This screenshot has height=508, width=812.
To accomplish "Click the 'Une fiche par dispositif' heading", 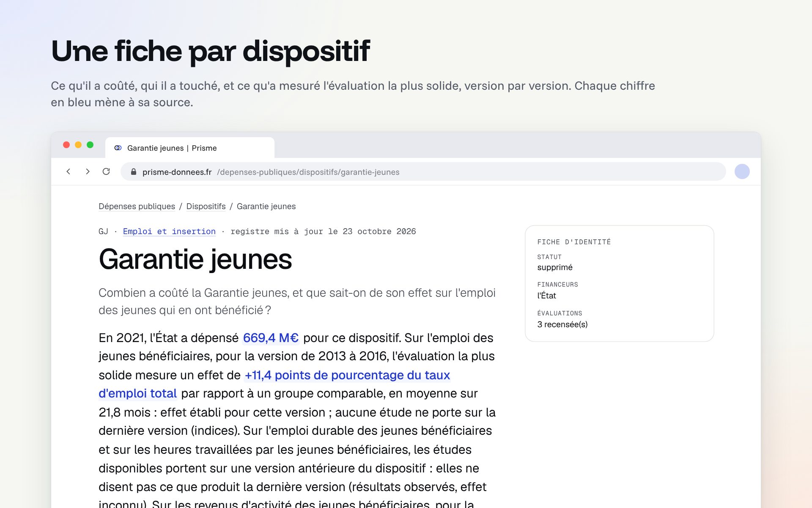I will [211, 51].
